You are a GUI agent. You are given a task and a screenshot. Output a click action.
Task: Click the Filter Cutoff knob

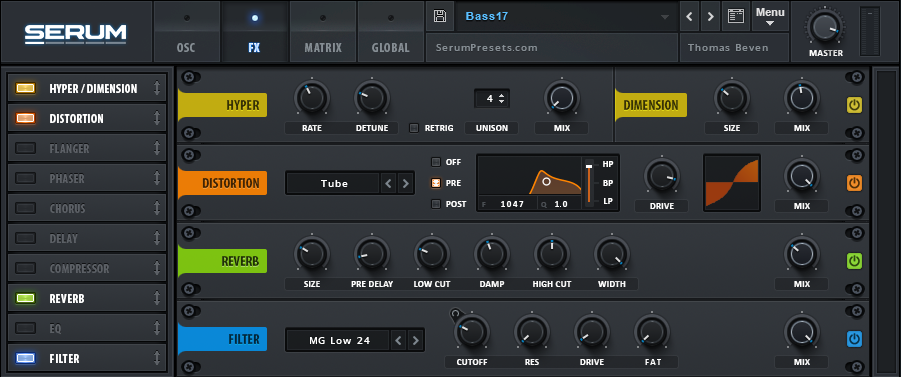click(x=472, y=333)
